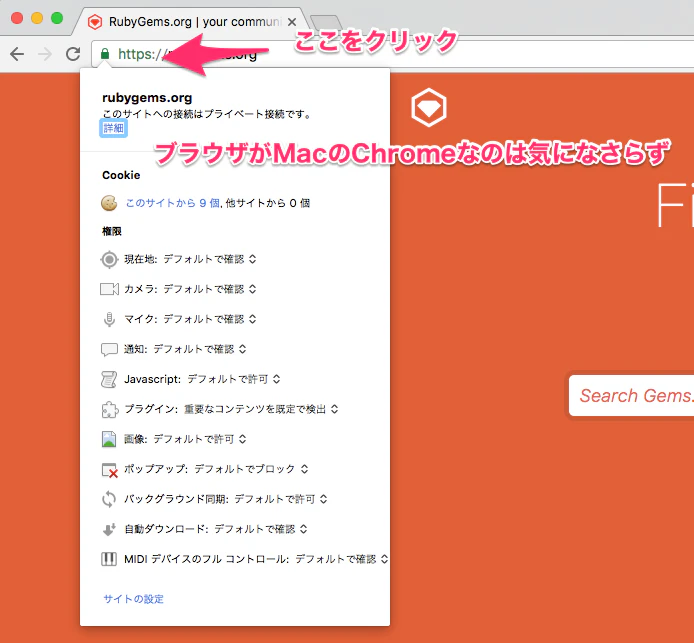This screenshot has width=694, height=643.
Task: Open プラグイン plugin permission dropdown
Action: 261,409
